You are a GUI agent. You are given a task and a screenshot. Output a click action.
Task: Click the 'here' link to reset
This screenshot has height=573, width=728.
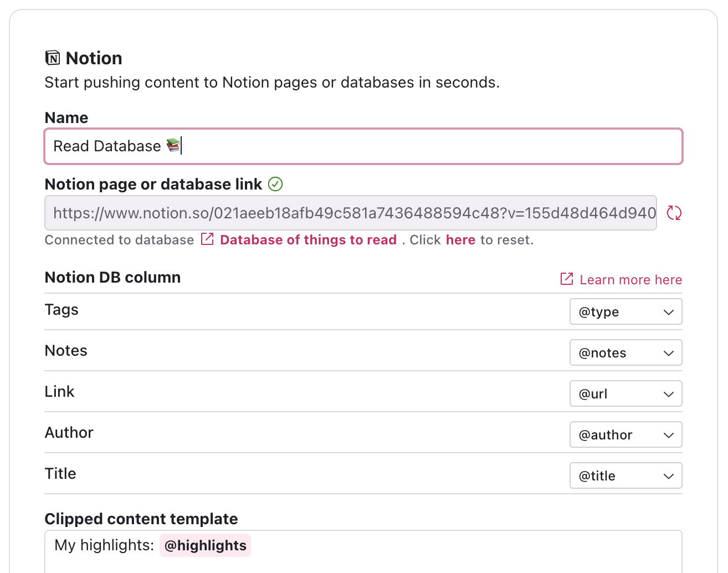pos(460,240)
